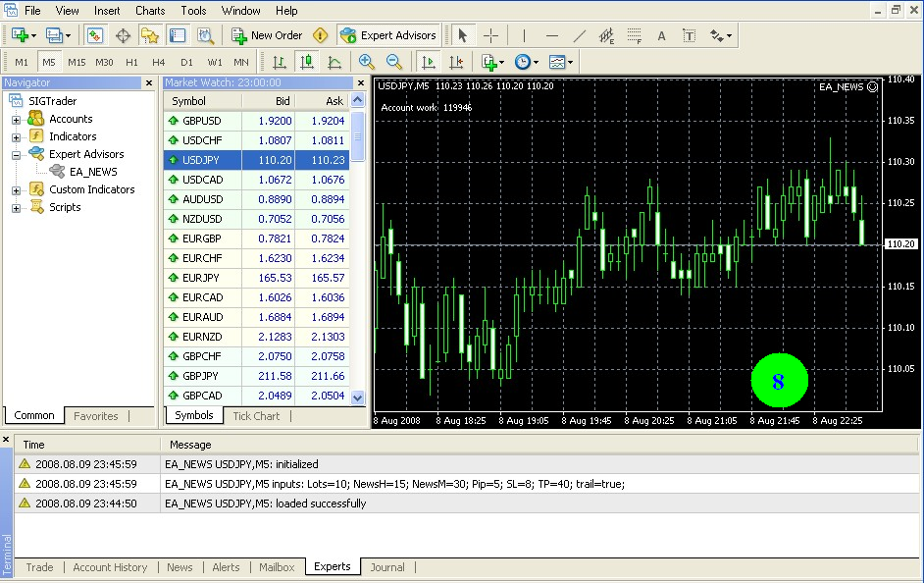The image size is (924, 583).
Task: Switch to the Account History tab
Action: (110, 567)
